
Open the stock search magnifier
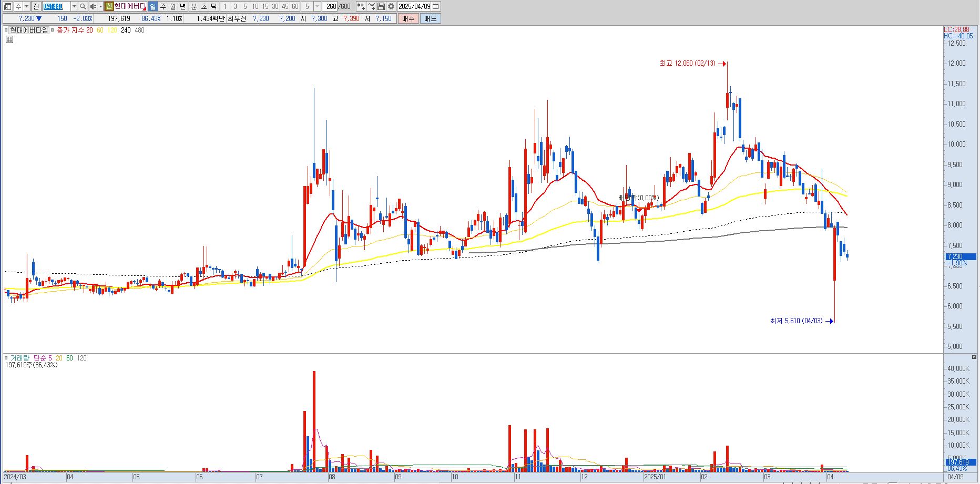click(x=83, y=6)
